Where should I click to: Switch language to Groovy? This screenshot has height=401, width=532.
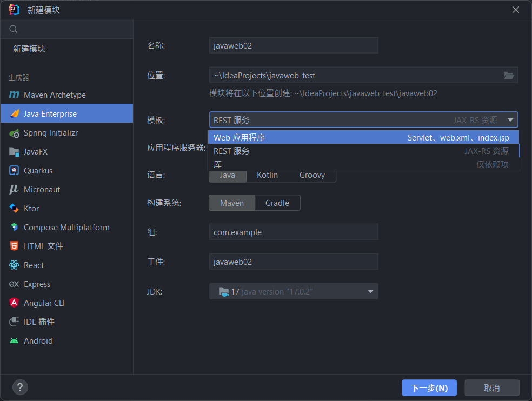coord(312,175)
